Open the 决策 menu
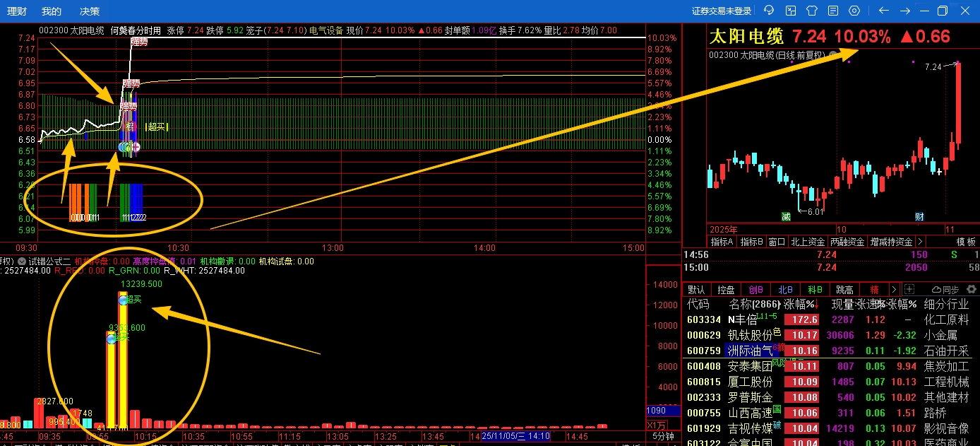The image size is (980, 446). tap(90, 11)
